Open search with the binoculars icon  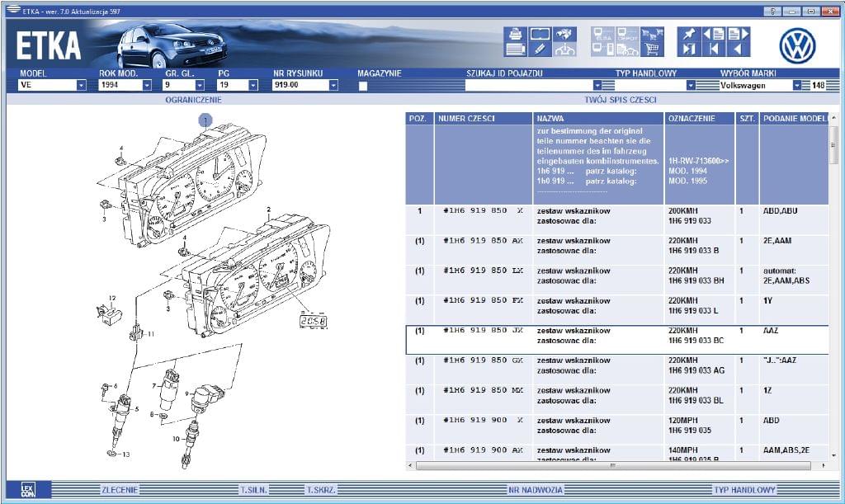click(x=564, y=35)
